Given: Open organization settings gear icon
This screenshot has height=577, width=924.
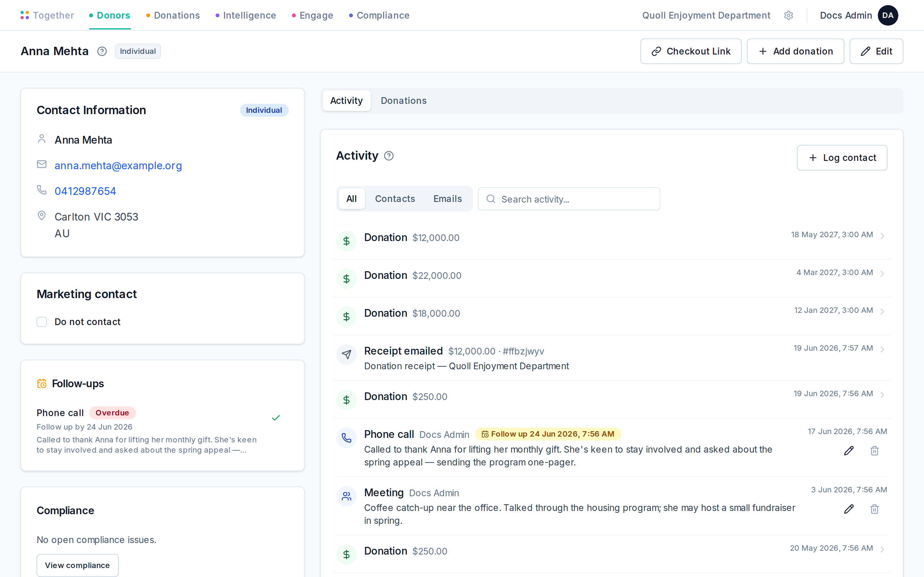Looking at the screenshot, I should coord(789,15).
